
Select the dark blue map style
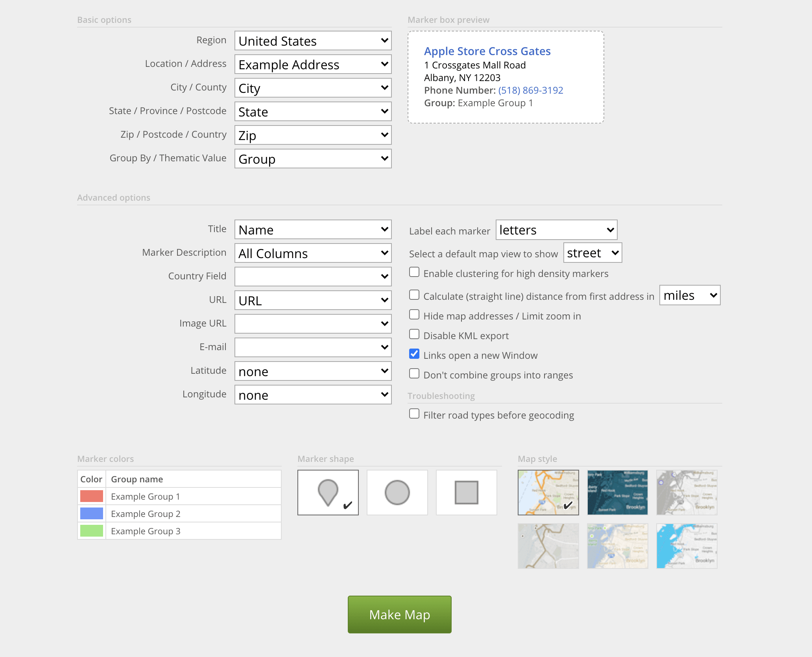617,492
